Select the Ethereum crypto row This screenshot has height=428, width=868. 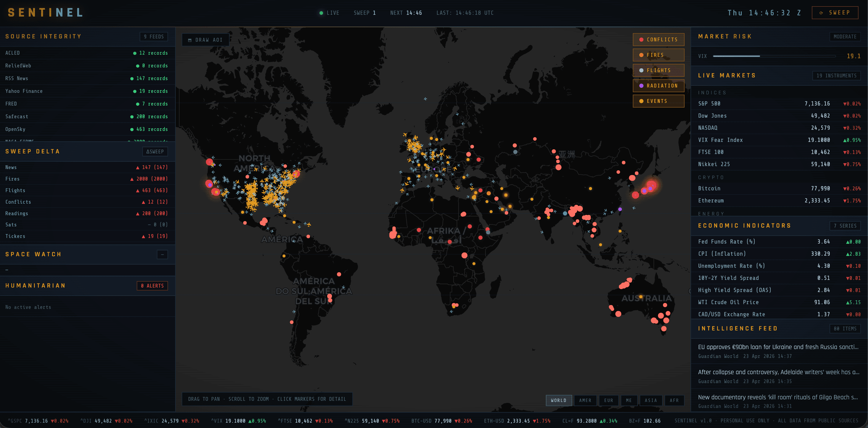(779, 201)
